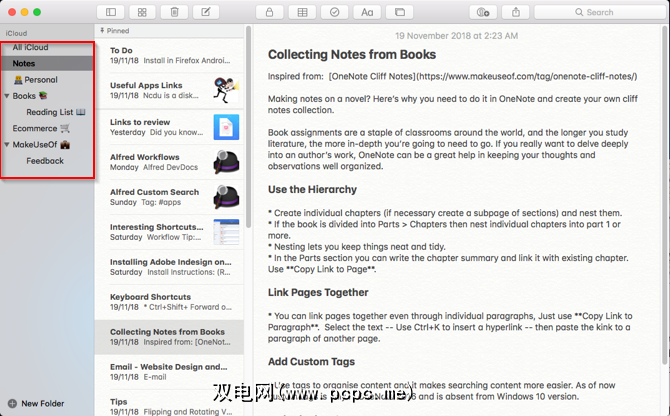Click the Search field
The height and width of the screenshot is (416, 670).
click(x=600, y=12)
